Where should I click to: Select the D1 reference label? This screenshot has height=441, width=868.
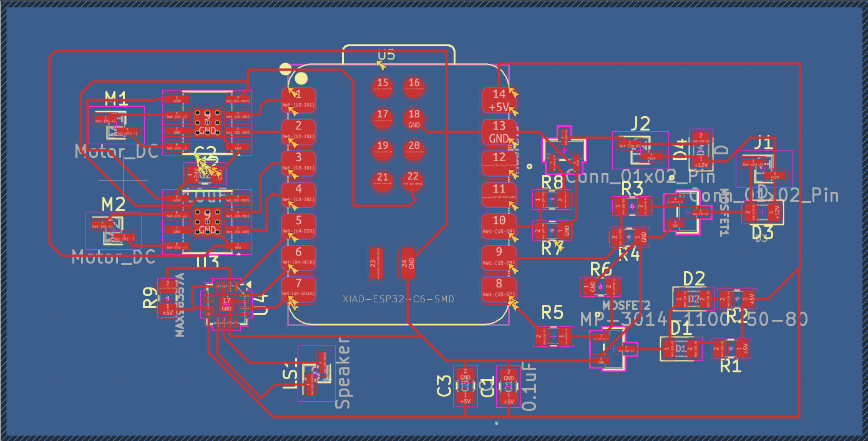point(681,327)
